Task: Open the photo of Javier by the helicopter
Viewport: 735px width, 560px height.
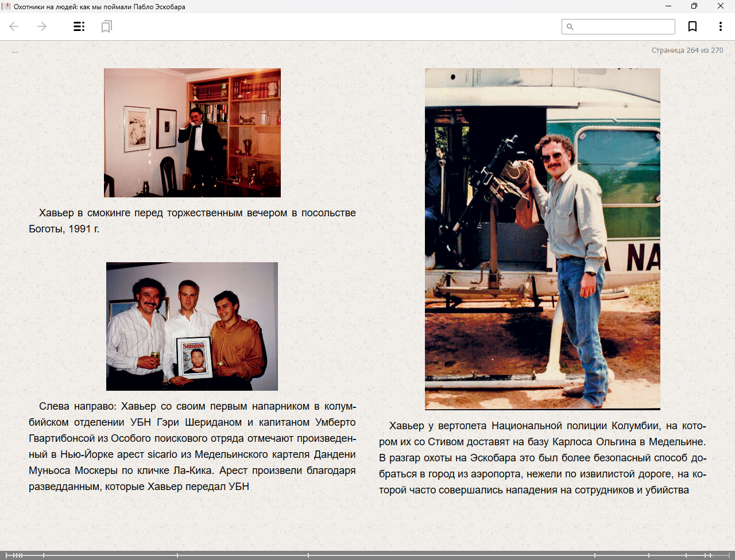Action: coord(542,239)
